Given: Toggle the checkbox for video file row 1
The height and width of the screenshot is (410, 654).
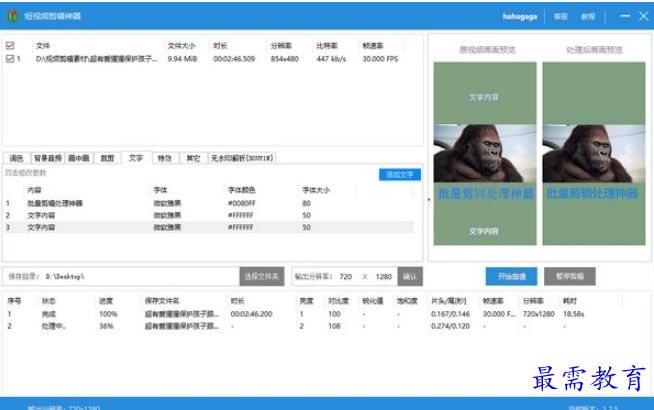Looking at the screenshot, I should [x=10, y=59].
